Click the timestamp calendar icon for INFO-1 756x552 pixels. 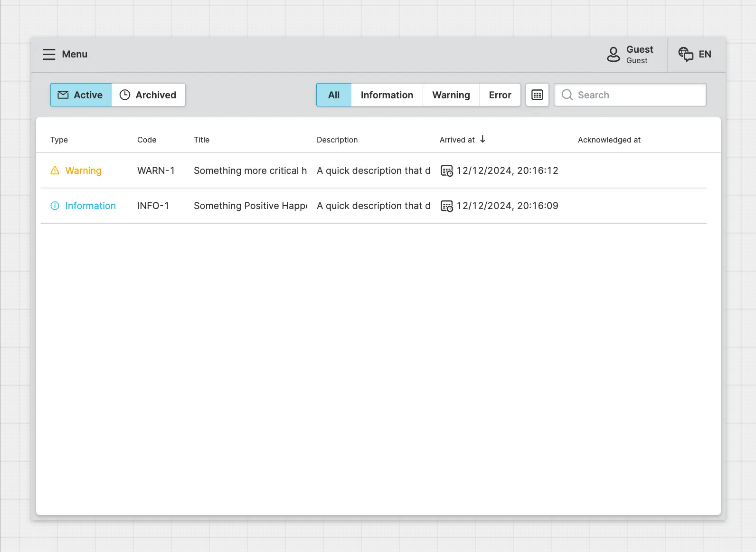446,206
